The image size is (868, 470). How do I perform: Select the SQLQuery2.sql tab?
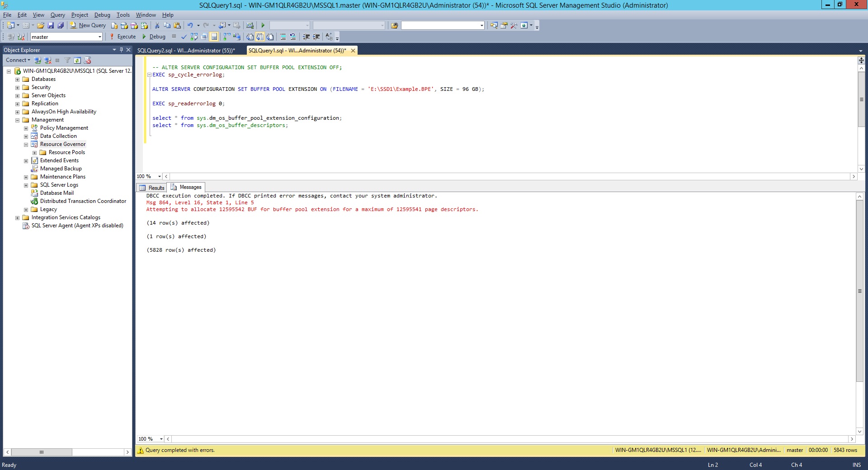click(x=186, y=51)
